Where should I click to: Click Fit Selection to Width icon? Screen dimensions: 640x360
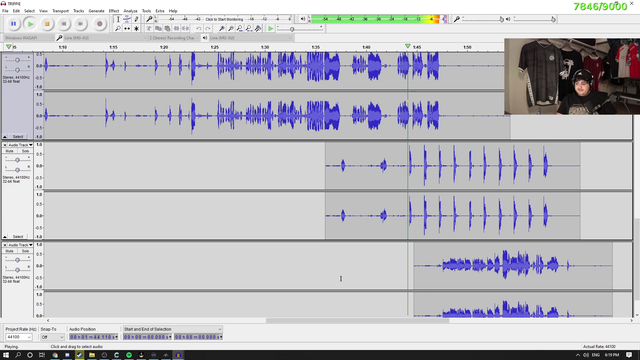[240, 29]
